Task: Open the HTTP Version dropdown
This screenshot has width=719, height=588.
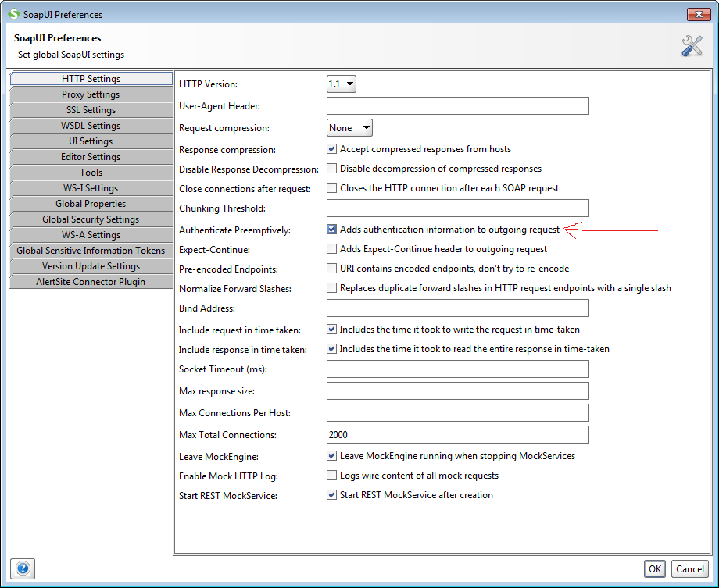Action: point(341,84)
